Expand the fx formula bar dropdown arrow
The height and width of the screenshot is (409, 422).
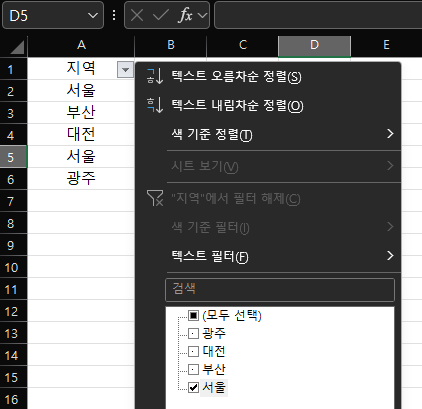click(x=202, y=15)
